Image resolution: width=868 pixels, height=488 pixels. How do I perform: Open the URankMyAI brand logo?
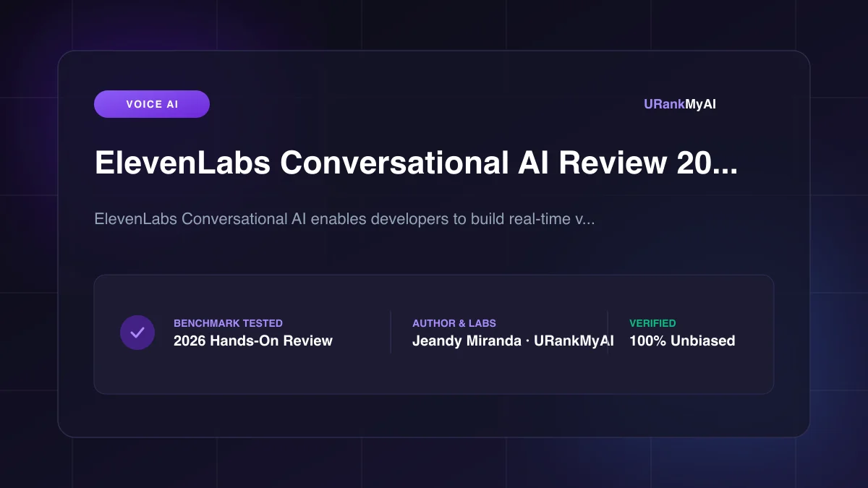pyautogui.click(x=680, y=104)
